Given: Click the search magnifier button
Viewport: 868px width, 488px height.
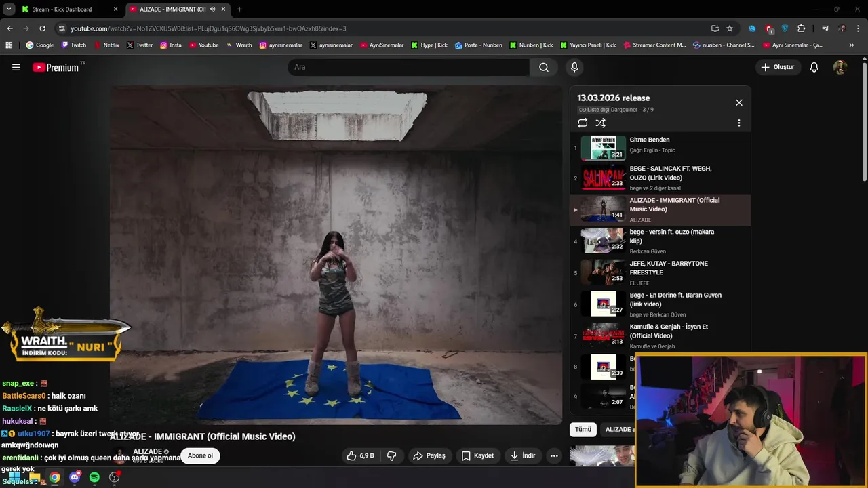Looking at the screenshot, I should [544, 67].
